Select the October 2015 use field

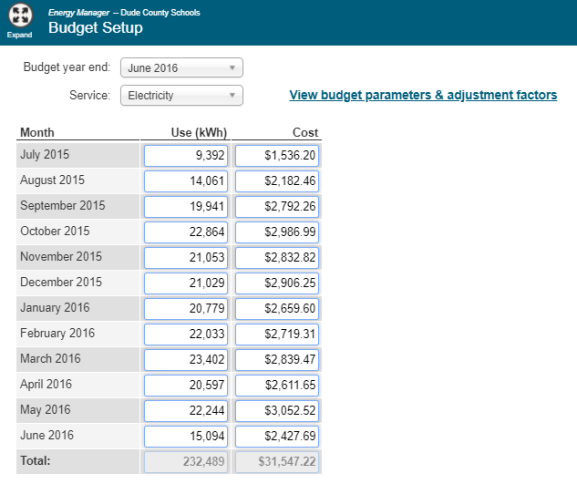[186, 232]
